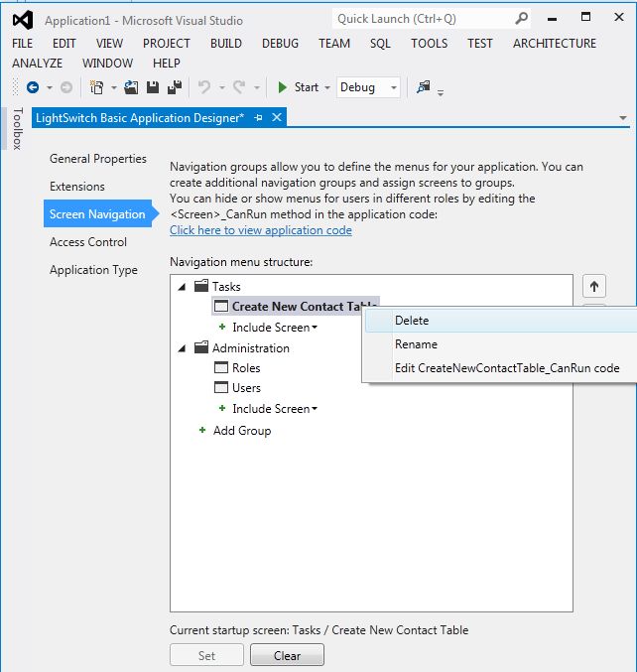The height and width of the screenshot is (672, 637).
Task: Open the document tab list dropdown arrow
Action: [x=623, y=118]
